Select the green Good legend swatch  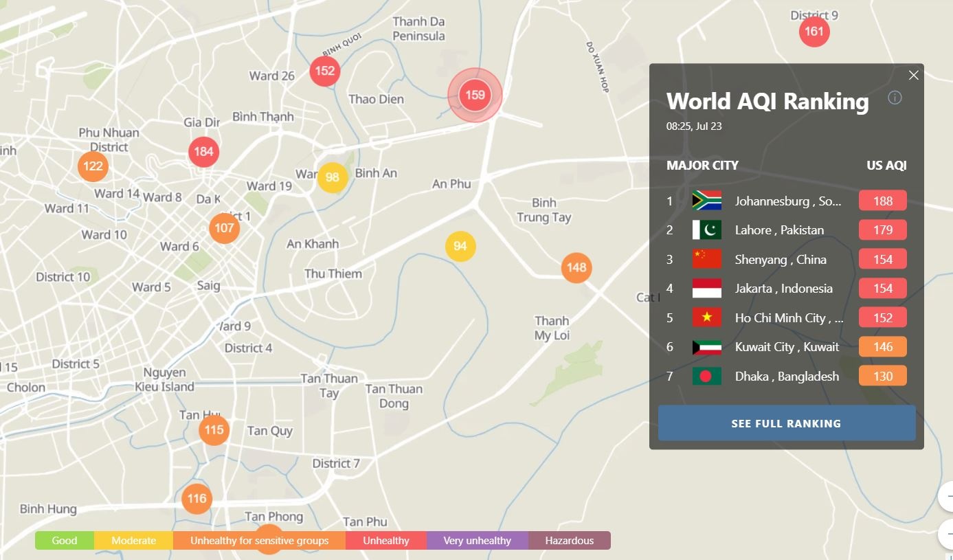[x=65, y=541]
